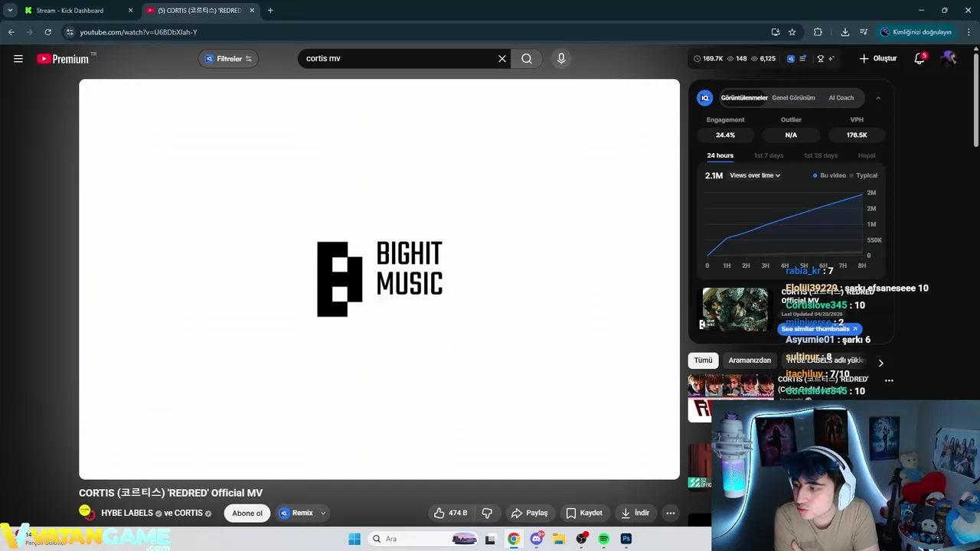Open Discord from the taskbar
Viewport: 980px width, 551px height.
pyautogui.click(x=537, y=540)
